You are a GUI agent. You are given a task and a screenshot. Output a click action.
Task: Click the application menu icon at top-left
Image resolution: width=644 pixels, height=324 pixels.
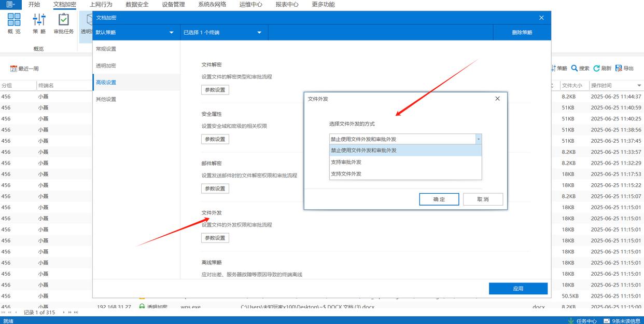click(10, 4)
